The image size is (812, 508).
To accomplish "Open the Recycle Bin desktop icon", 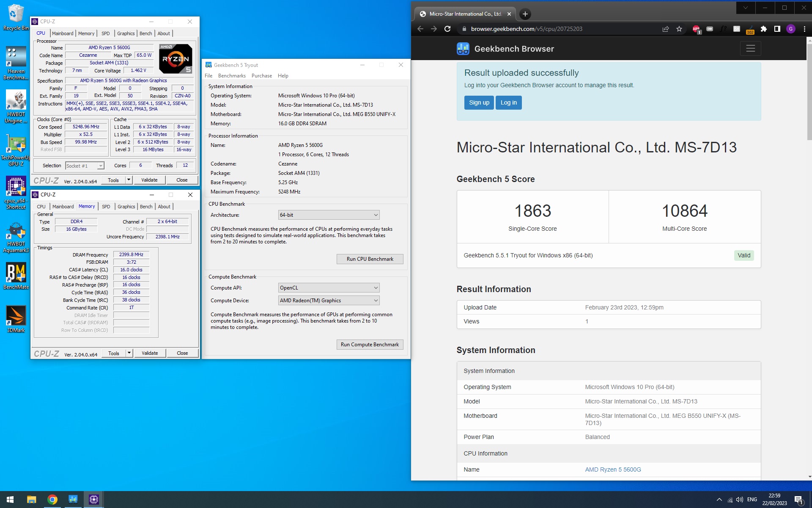I will tap(16, 17).
